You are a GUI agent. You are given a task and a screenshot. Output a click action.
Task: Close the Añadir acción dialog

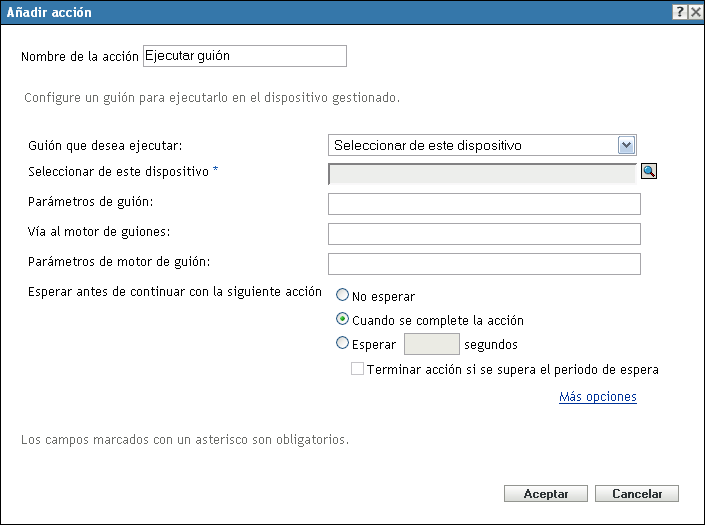(x=693, y=11)
